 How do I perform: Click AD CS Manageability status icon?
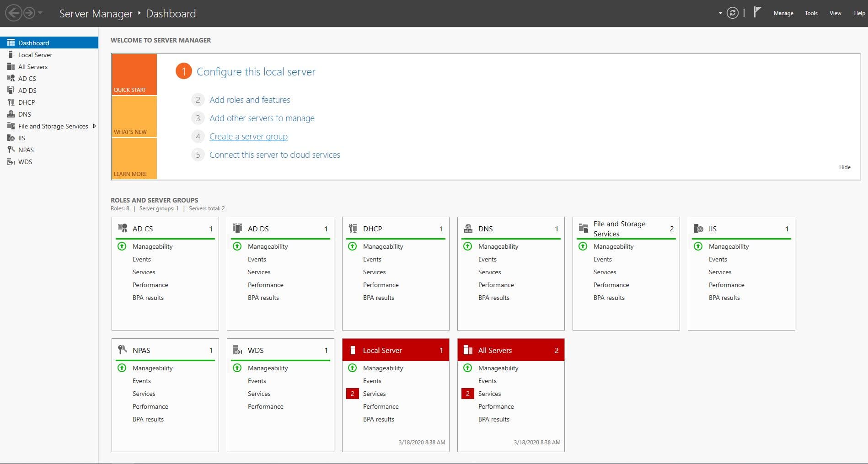click(x=122, y=246)
